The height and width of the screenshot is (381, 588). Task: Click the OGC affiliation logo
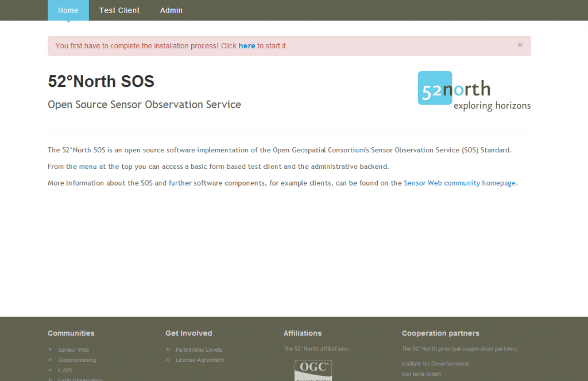pos(313,370)
